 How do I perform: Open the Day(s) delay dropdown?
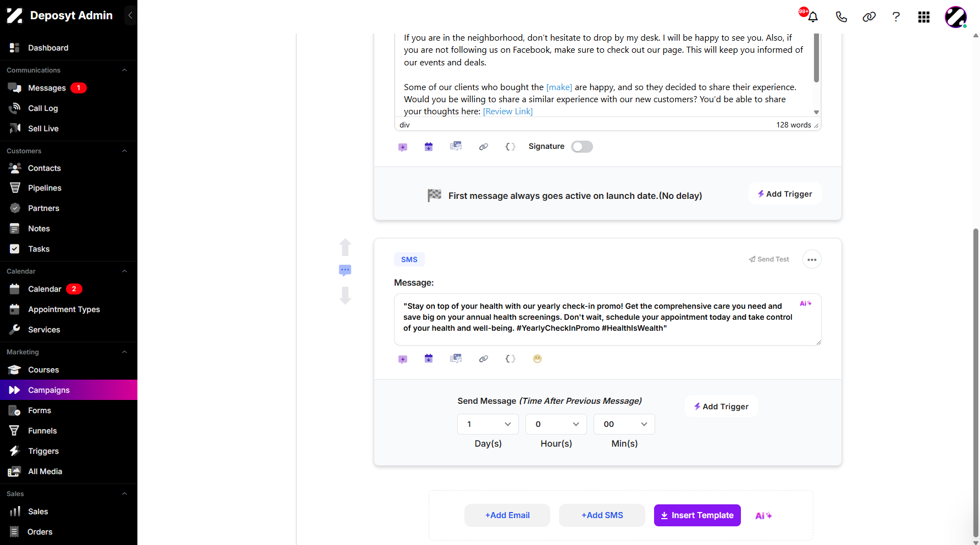[x=488, y=424]
